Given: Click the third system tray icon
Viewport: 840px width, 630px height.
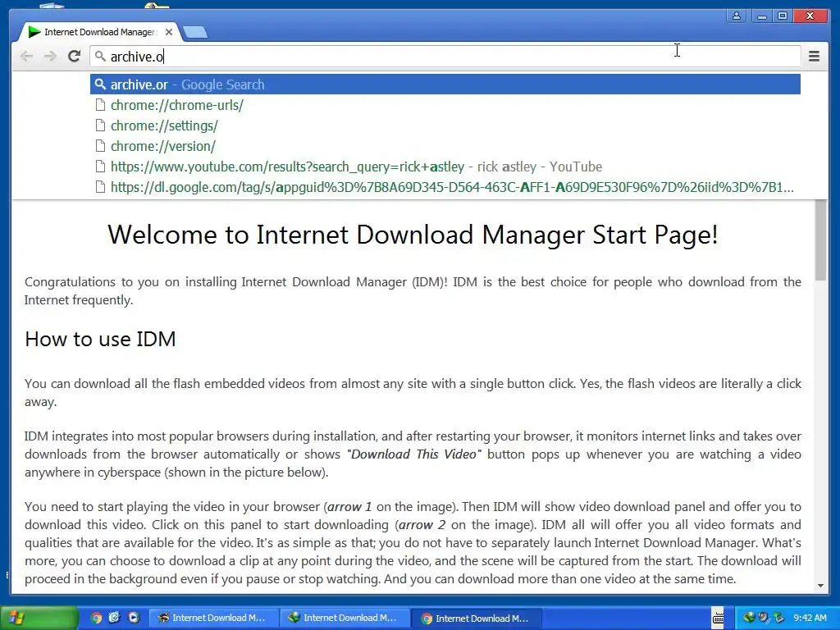Looking at the screenshot, I should click(x=778, y=618).
